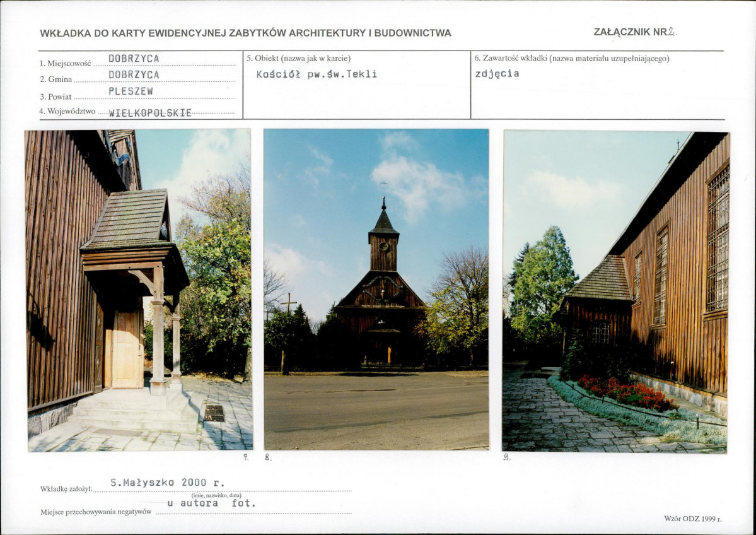The width and height of the screenshot is (756, 535).
Task: Click the Miejscowość field containing DOBRZYCA
Action: (x=134, y=59)
